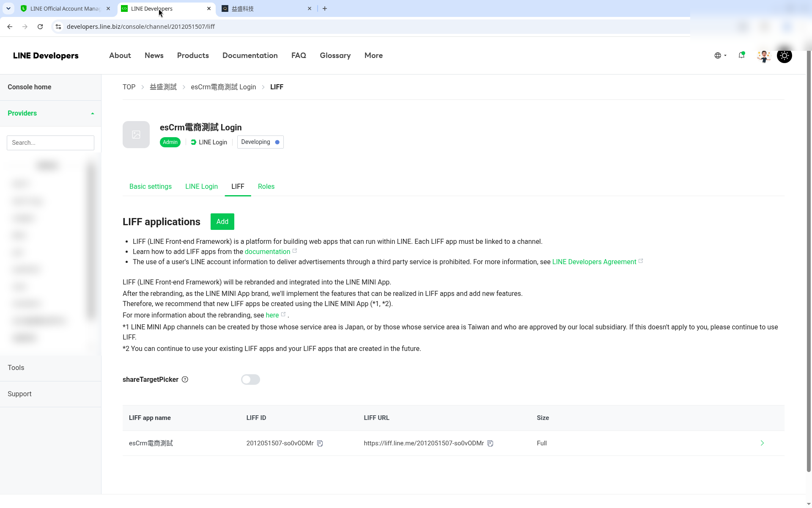This screenshot has height=508, width=812.
Task: View site information icon in address bar
Action: pyautogui.click(x=58, y=27)
